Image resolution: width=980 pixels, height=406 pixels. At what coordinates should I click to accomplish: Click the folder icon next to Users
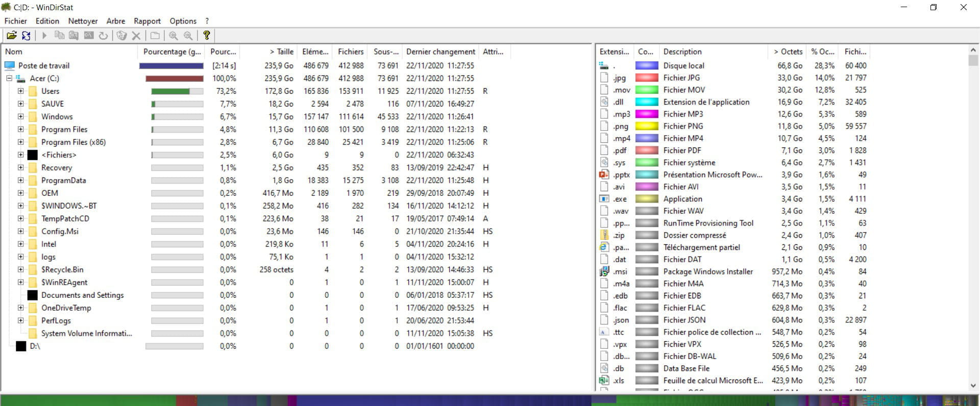(33, 91)
